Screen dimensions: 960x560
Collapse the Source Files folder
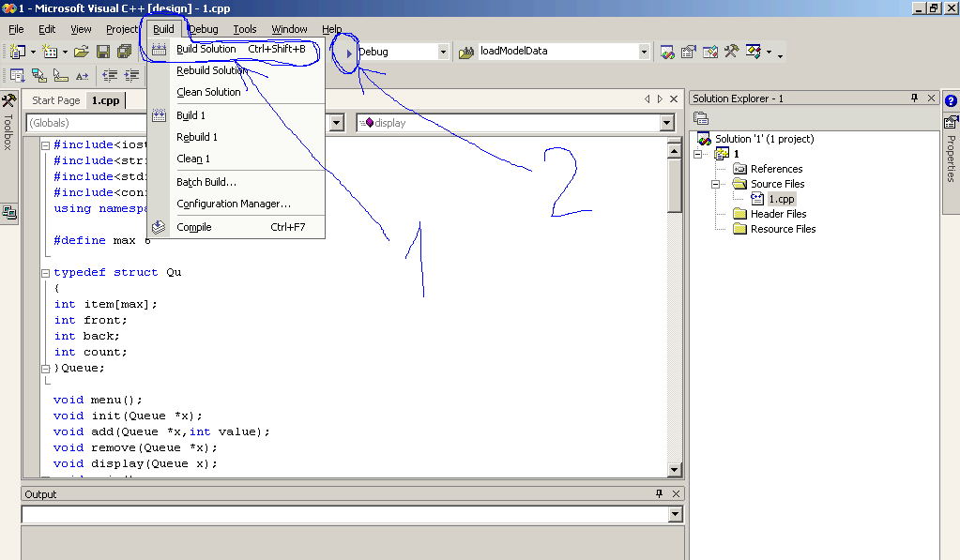pos(715,184)
